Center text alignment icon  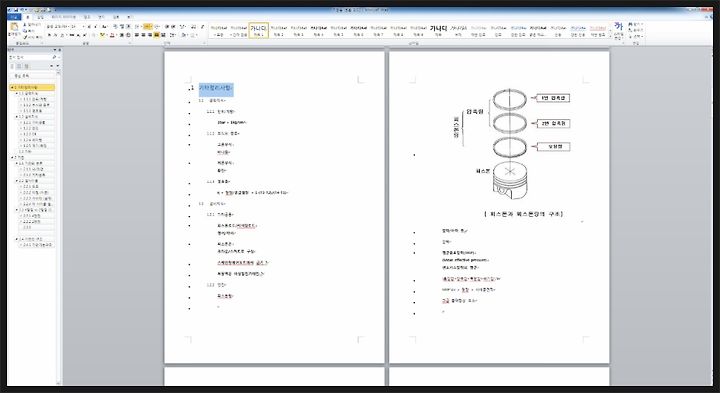[143, 35]
